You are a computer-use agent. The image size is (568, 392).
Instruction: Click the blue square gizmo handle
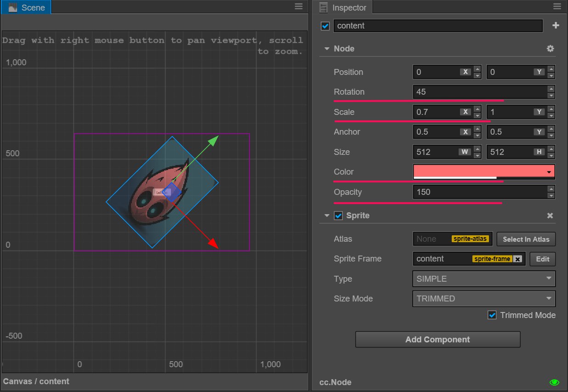pos(172,192)
